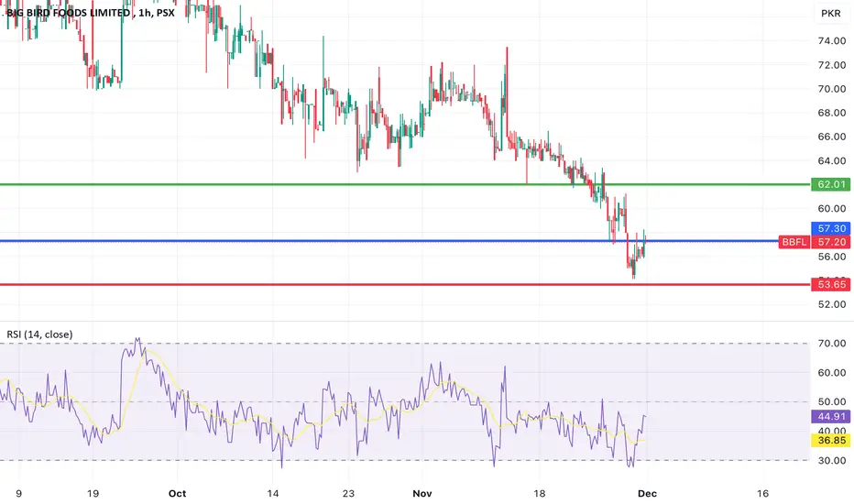Click the purple 44.91 RSI value label
The width and height of the screenshot is (854, 504).
coord(830,416)
